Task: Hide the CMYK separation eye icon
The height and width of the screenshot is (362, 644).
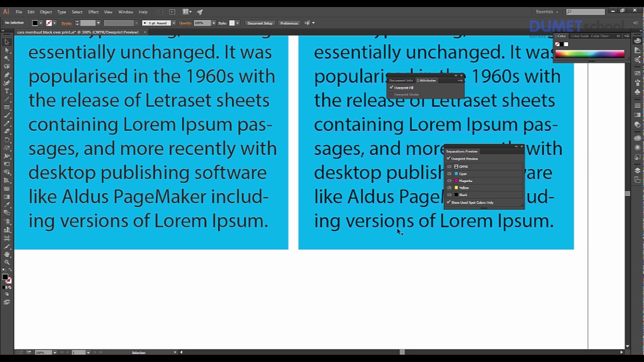Action: point(449,166)
